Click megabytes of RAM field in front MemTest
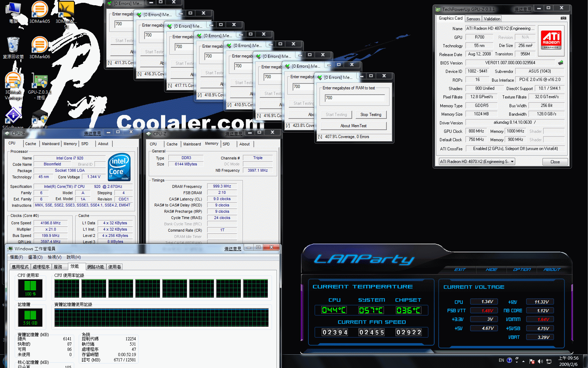The image size is (588, 368). [x=354, y=98]
